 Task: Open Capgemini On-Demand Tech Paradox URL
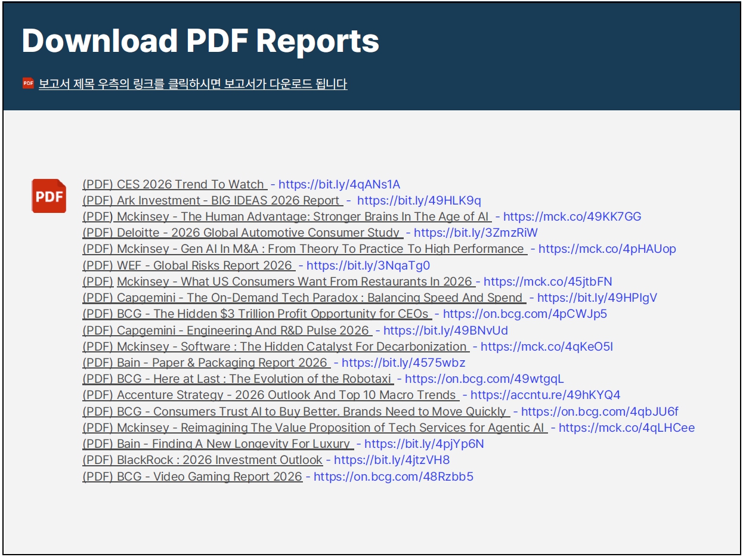(x=597, y=298)
